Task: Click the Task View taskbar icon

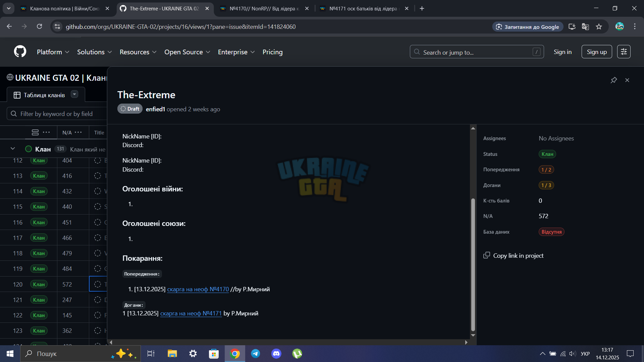Action: 151,354
